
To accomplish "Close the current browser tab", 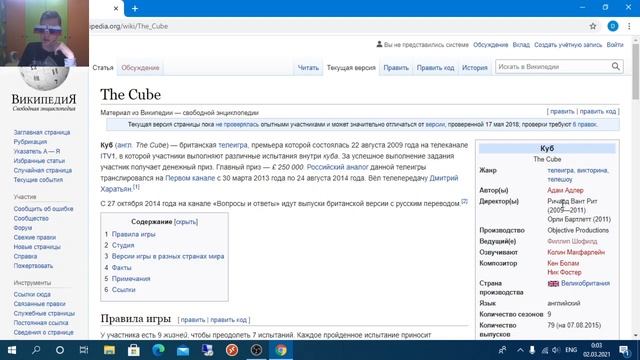I will [x=116, y=8].
